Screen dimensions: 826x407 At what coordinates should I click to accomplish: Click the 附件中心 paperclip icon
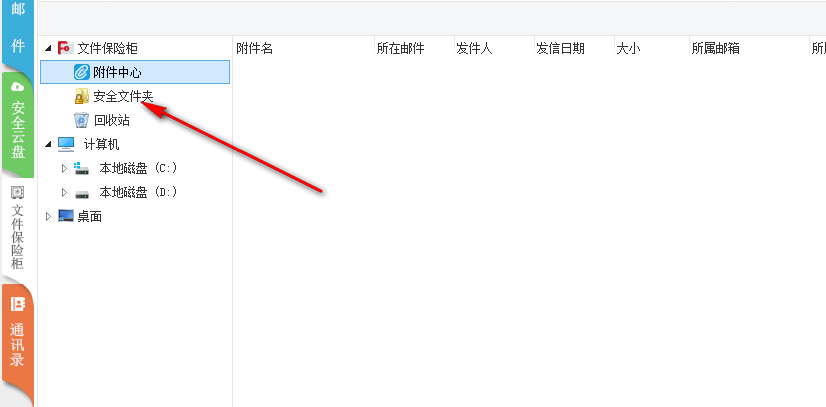point(82,72)
